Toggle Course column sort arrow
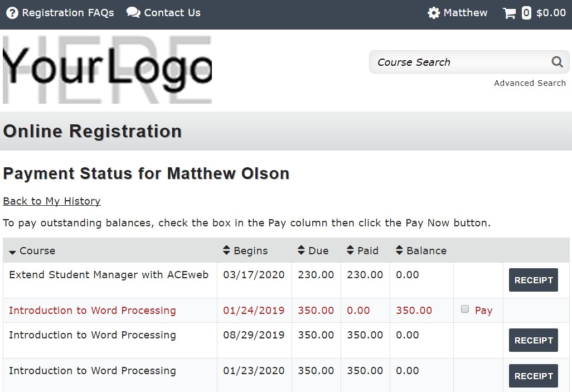 [x=12, y=252]
